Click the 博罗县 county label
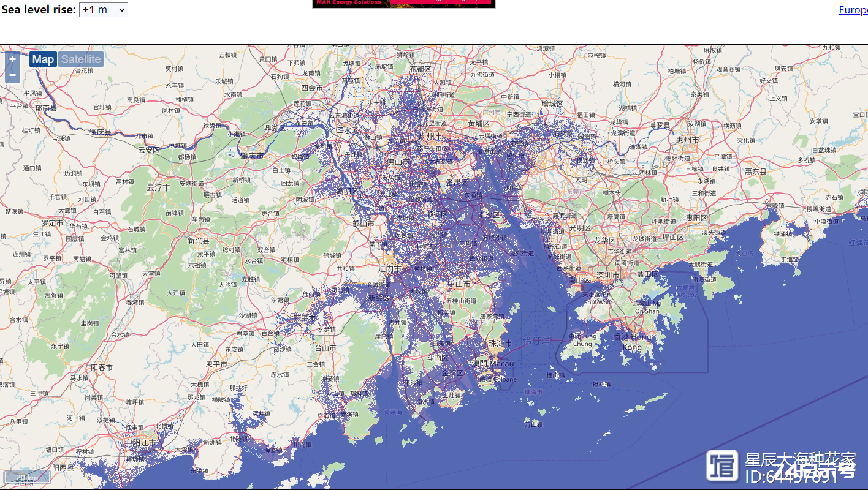The width and height of the screenshot is (868, 490). pos(661,125)
